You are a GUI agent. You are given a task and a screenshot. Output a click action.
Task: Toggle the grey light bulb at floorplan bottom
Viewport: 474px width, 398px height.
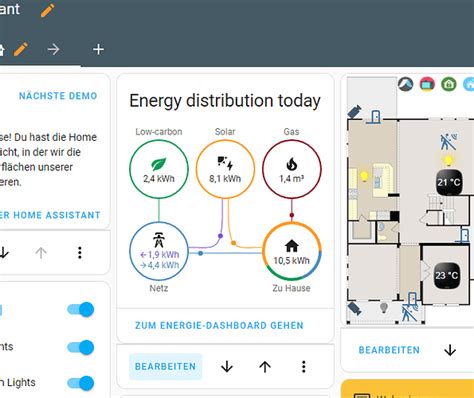tap(384, 307)
